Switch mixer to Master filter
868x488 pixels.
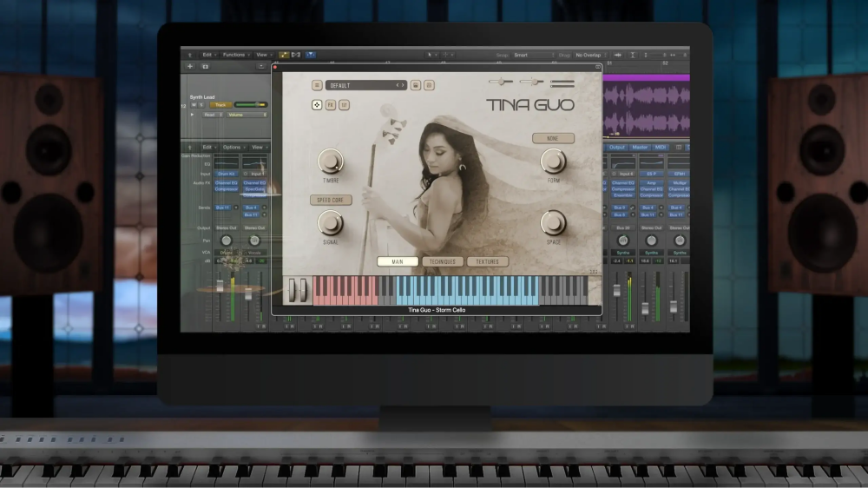(640, 148)
